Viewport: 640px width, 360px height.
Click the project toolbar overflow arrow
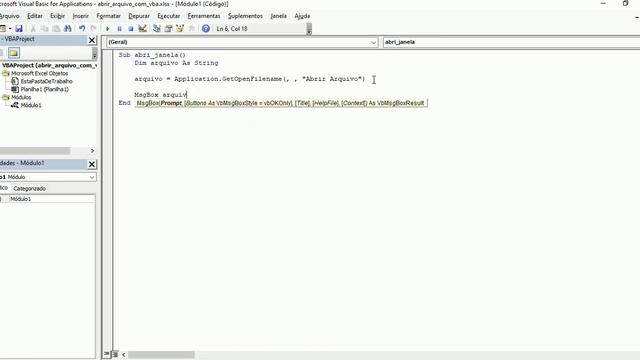95,53
